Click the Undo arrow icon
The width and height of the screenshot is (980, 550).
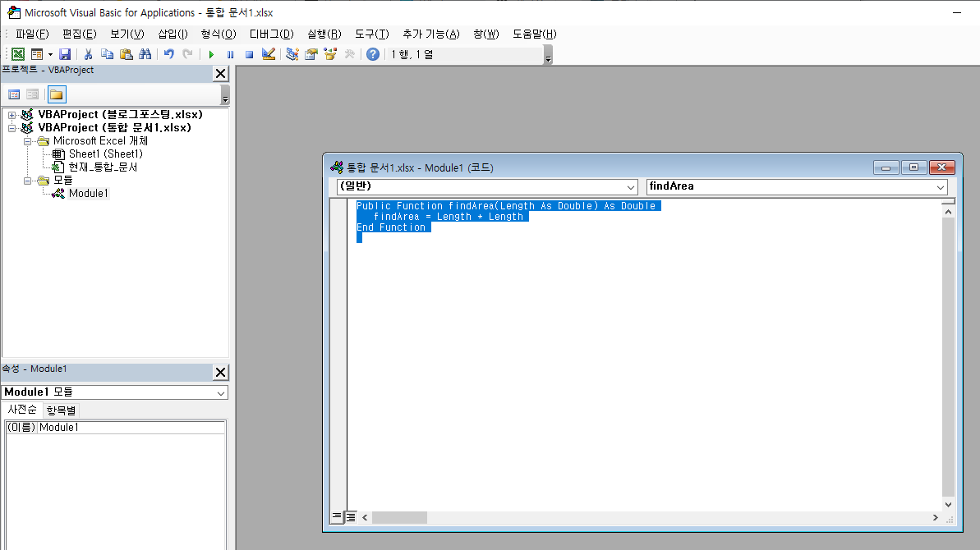pyautogui.click(x=168, y=54)
